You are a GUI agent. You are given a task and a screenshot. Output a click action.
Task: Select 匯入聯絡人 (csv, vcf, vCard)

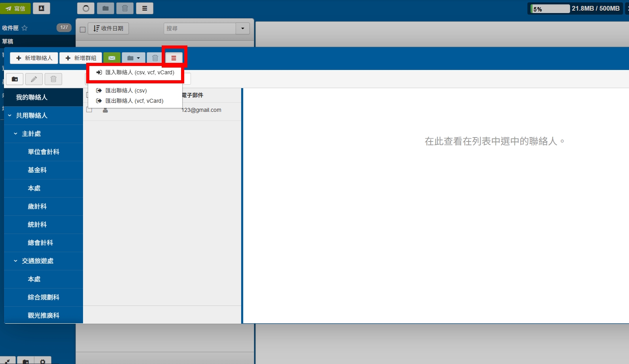[135, 72]
